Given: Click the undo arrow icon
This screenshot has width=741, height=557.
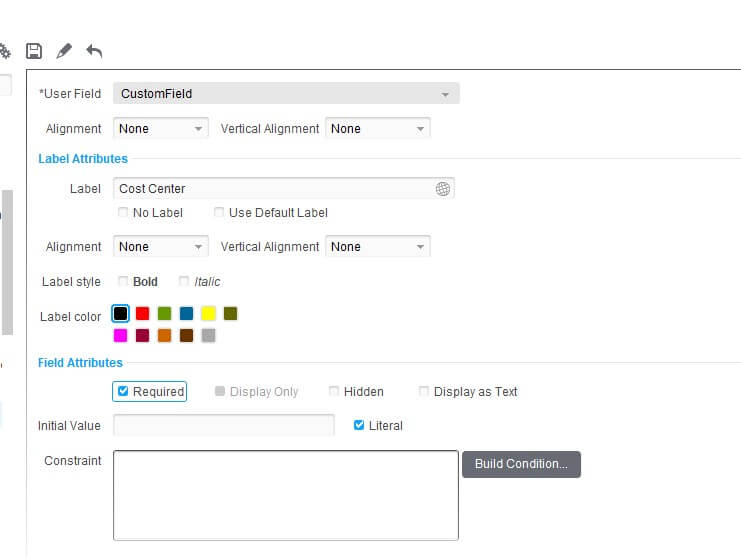Looking at the screenshot, I should tap(94, 51).
